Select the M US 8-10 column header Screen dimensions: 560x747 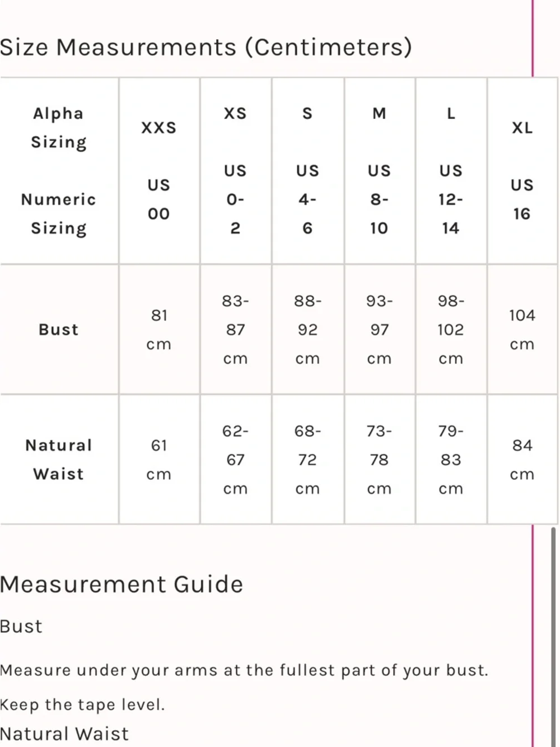point(380,170)
